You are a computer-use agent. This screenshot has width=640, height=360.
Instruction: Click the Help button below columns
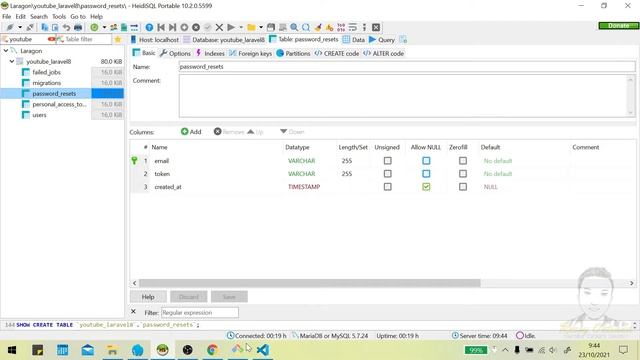(x=148, y=297)
